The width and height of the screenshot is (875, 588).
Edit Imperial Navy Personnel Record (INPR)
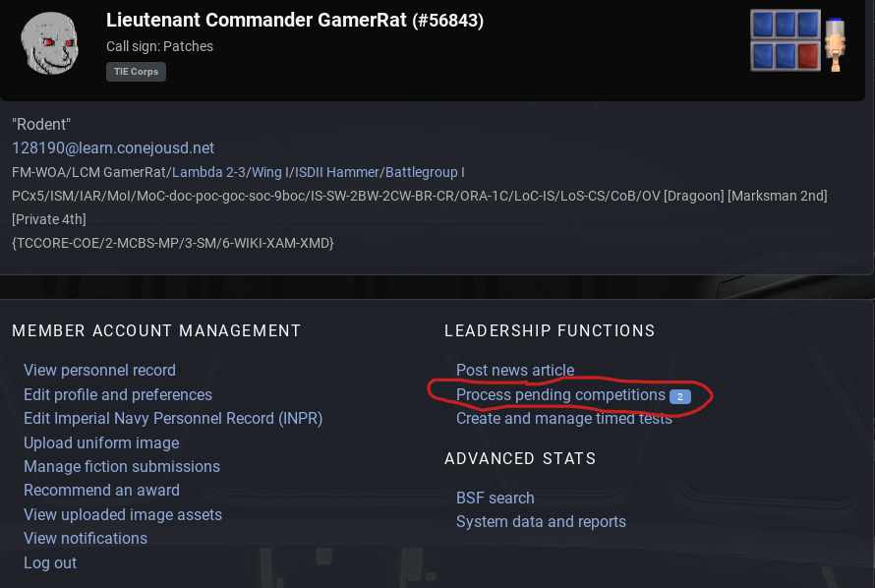pos(173,418)
